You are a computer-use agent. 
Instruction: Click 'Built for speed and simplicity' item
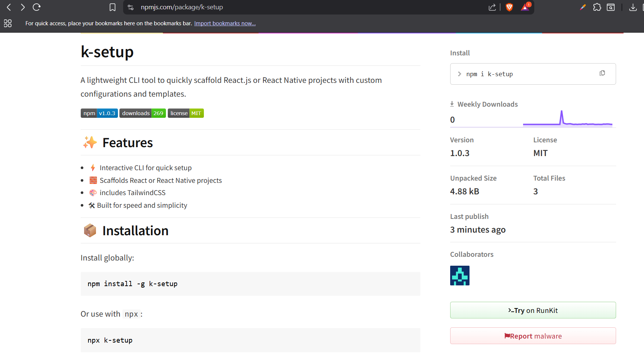(142, 205)
